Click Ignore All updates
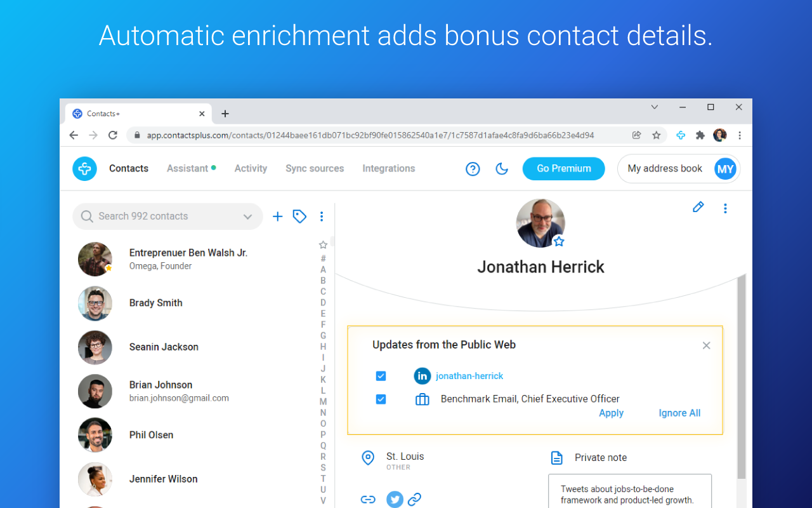The width and height of the screenshot is (812, 508). [679, 413]
